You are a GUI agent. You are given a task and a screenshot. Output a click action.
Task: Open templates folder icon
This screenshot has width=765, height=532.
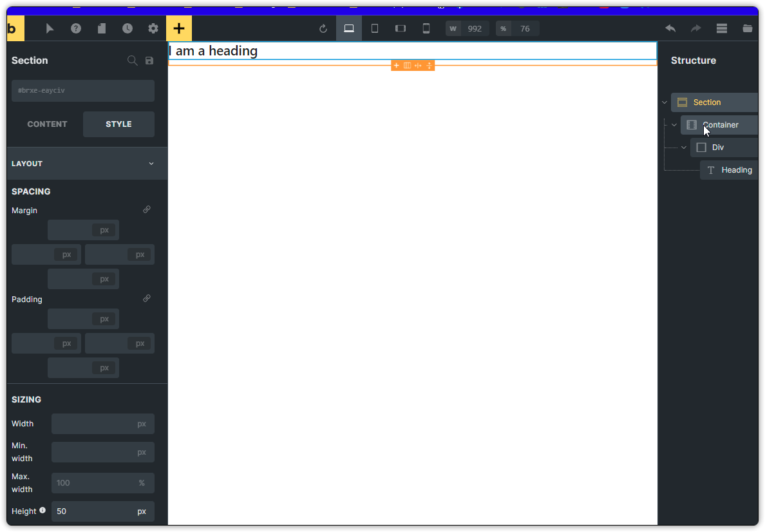pyautogui.click(x=748, y=28)
